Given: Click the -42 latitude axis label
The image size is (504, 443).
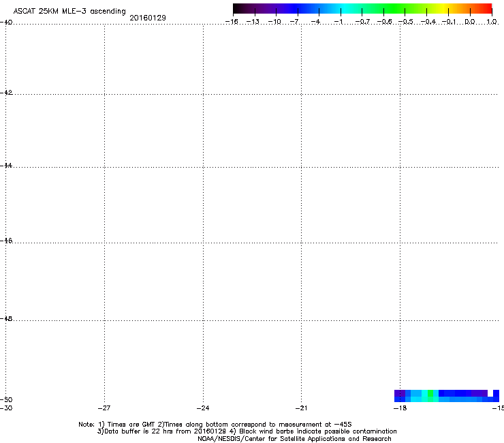Looking at the screenshot, I should 6,92.
